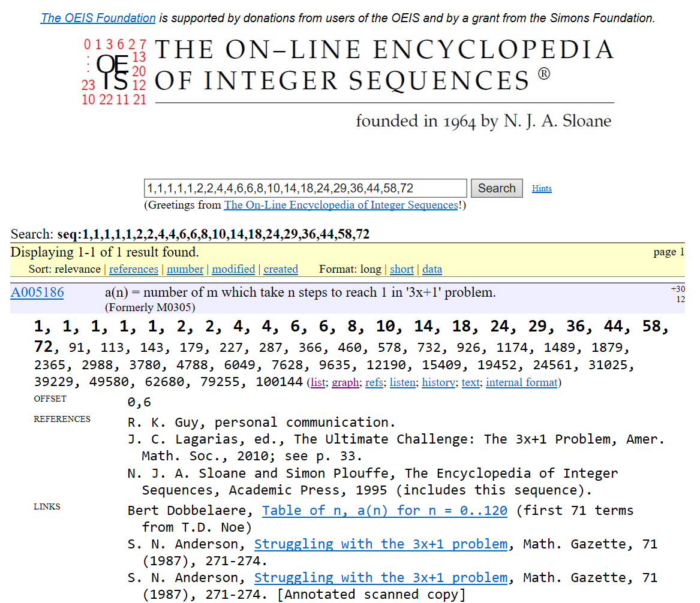Click the 'founded in 1964 by N. J. A. Sloane' text
Viewport: 700px width, 603px height.
tap(483, 121)
